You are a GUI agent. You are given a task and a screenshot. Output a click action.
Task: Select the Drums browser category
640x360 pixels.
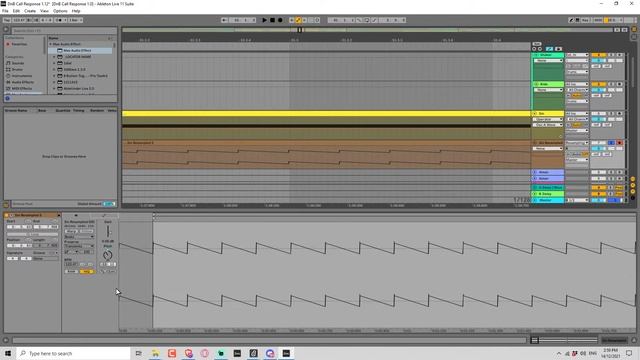click(x=18, y=69)
